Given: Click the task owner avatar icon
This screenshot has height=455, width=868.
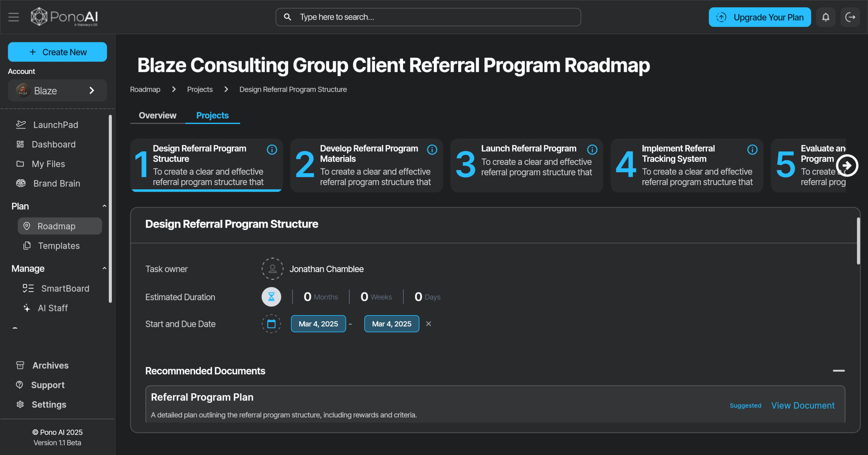Looking at the screenshot, I should 272,269.
